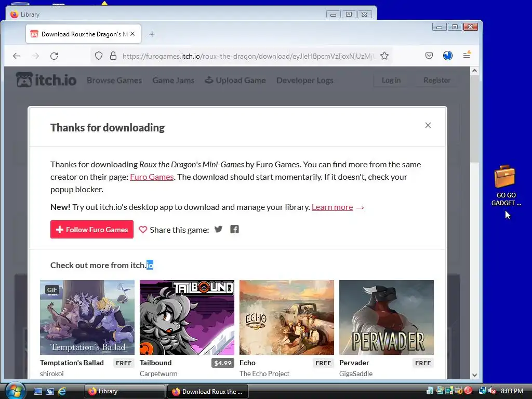This screenshot has height=399, width=532.
Task: Click the Temptation's Ballad title link
Action: pos(72,363)
